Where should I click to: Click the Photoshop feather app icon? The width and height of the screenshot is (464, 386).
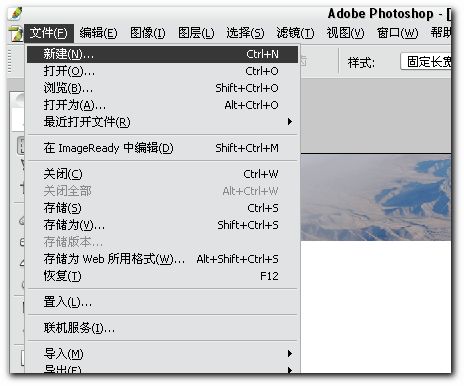click(15, 14)
